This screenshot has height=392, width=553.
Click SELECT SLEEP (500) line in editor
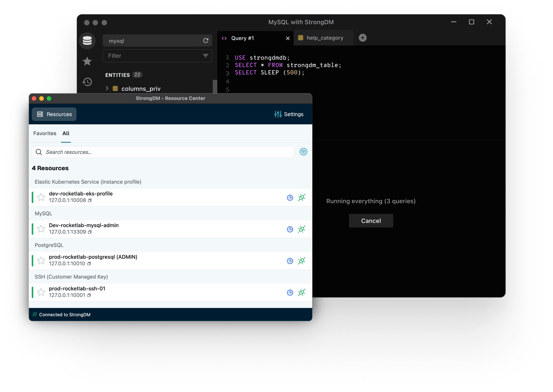coord(270,72)
